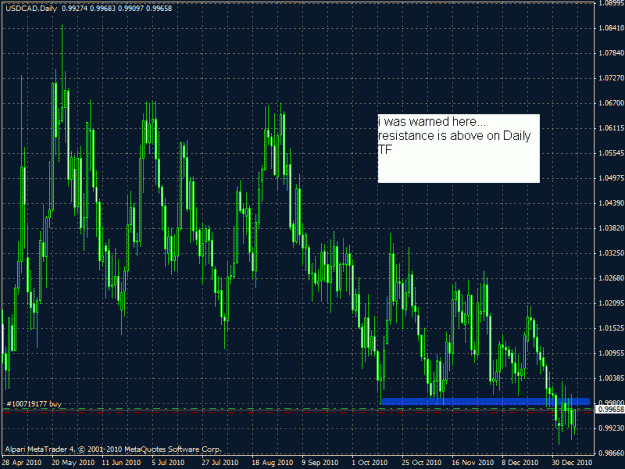Screen dimensions: 625x469
Task: Click the 1.01525 price scale label
Action: click(611, 328)
